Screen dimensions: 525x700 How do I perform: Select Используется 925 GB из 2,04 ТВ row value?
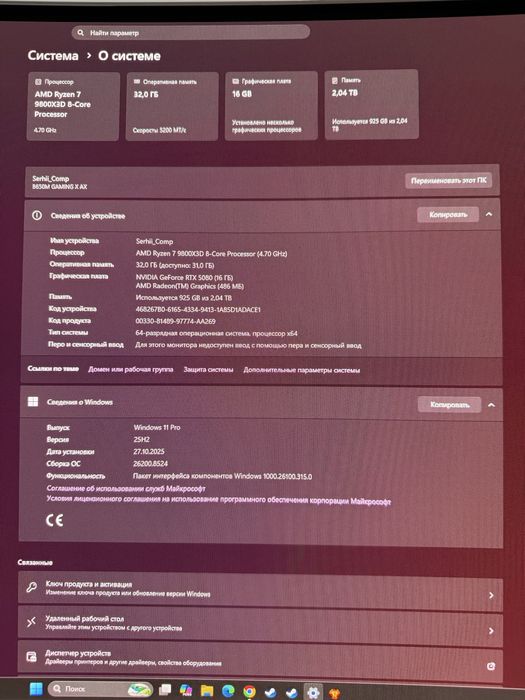(x=183, y=298)
